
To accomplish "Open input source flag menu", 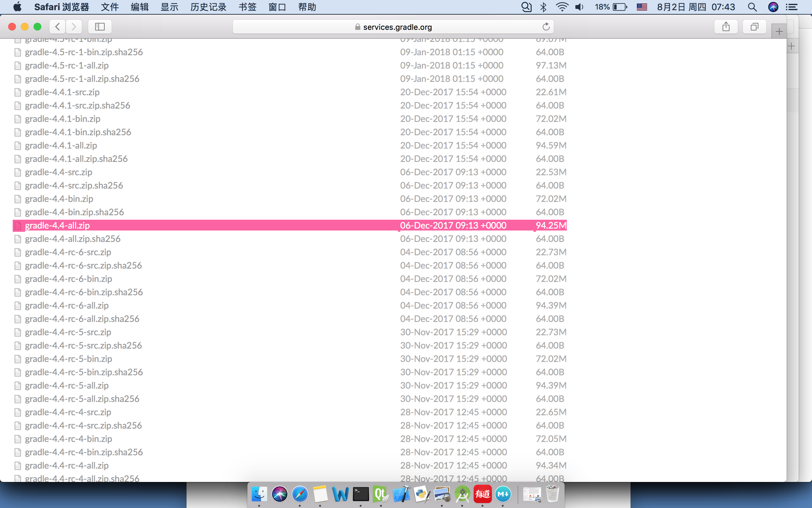I will point(642,7).
